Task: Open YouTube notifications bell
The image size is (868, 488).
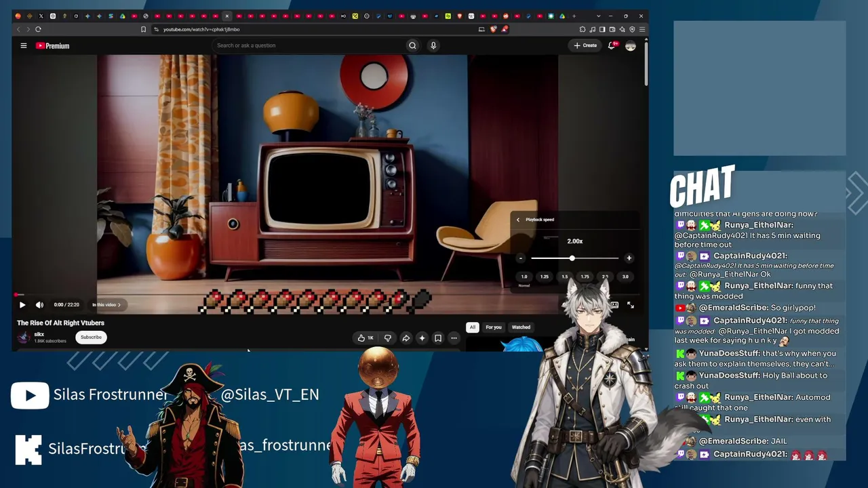Action: 611,45
